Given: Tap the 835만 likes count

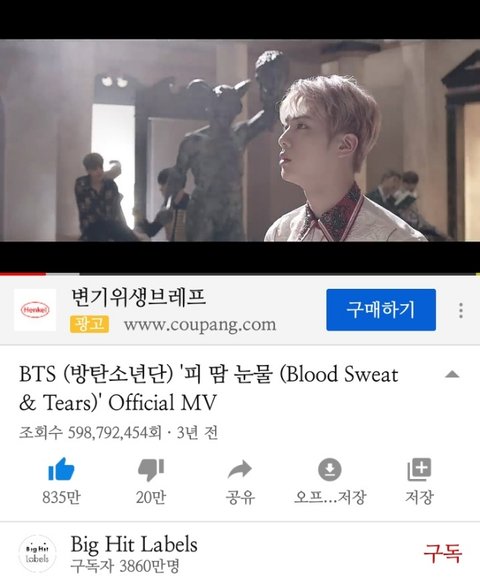Looking at the screenshot, I should (x=61, y=497).
